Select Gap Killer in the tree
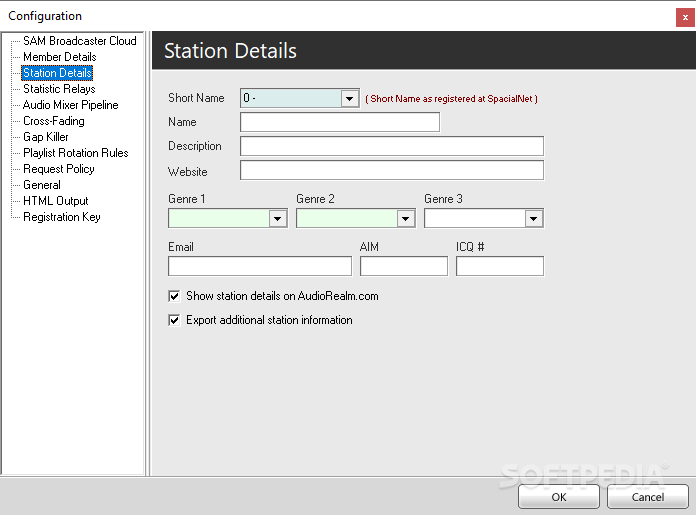The width and height of the screenshot is (696, 515). pos(46,137)
